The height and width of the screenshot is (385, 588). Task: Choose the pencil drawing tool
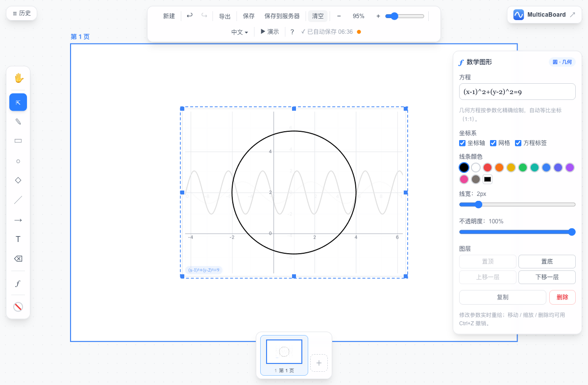(18, 121)
